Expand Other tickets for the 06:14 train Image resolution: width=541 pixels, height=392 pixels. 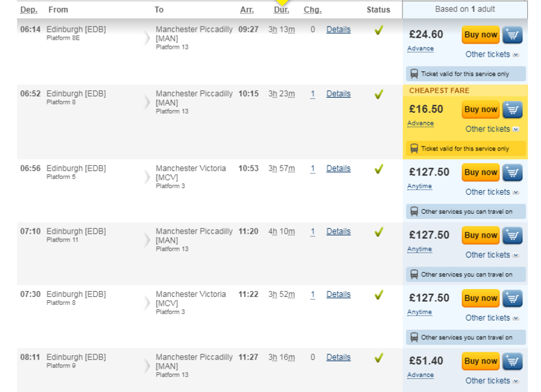[x=492, y=54]
